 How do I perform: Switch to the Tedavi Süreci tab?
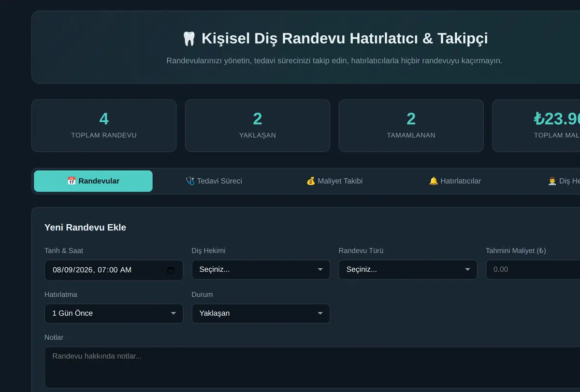click(214, 181)
